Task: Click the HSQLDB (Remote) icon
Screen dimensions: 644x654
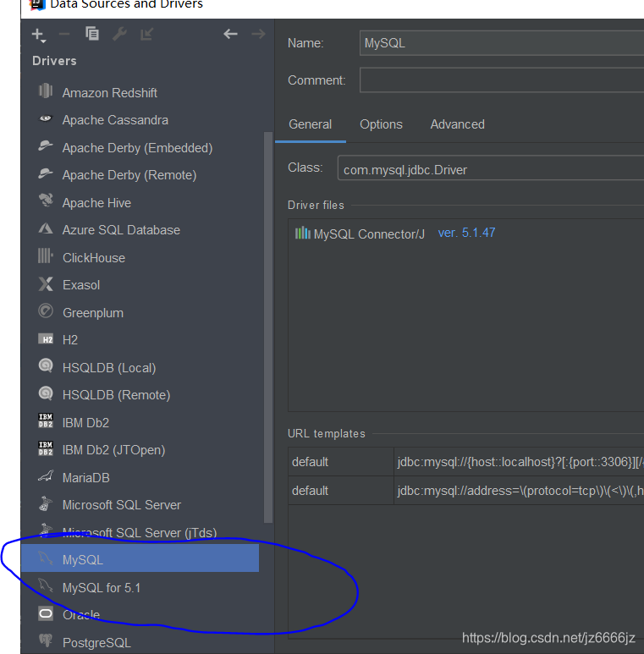Action: 46,393
